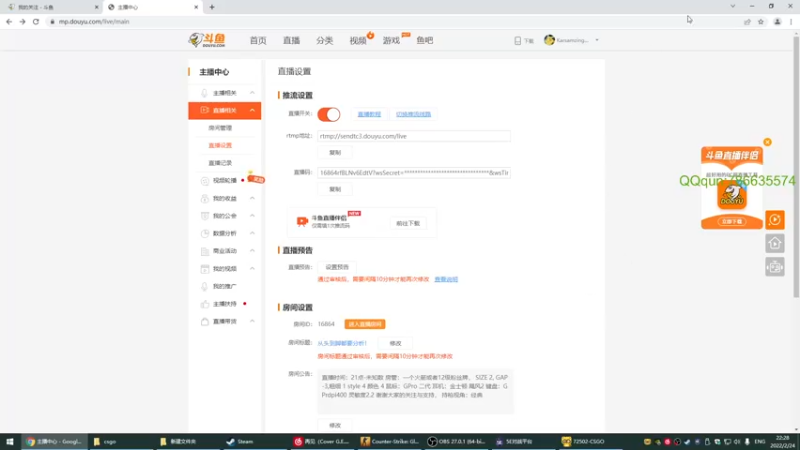This screenshot has width=800, height=450.
Task: Click the 主播扶持 thumbs-up icon
Action: point(205,304)
